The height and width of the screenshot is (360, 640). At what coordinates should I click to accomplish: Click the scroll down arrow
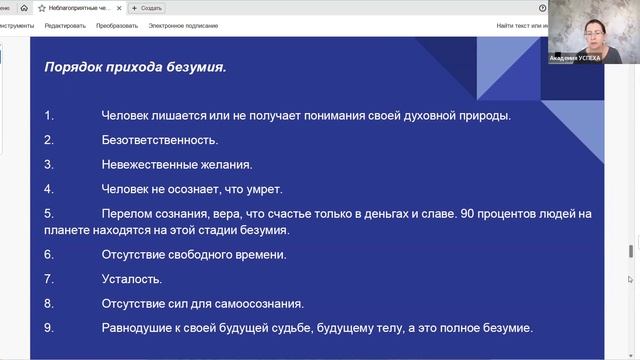pyautogui.click(x=631, y=356)
